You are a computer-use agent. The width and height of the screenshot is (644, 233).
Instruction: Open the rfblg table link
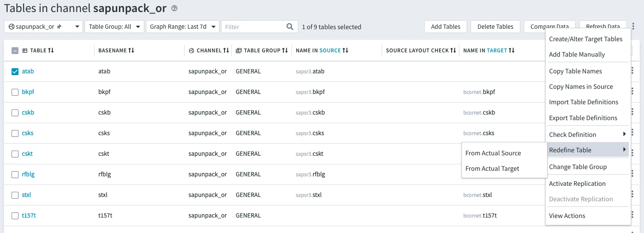point(28,174)
